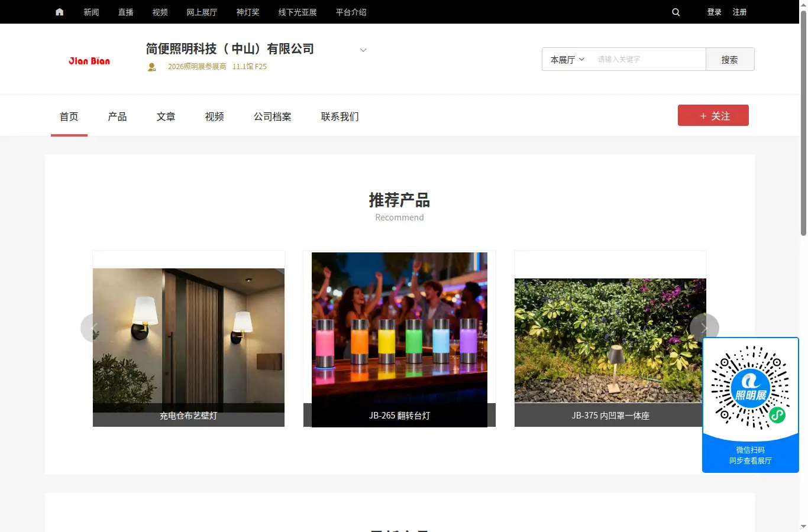Open 平台介绍 in the top navigation
Image resolution: width=808 pixels, height=532 pixels.
coord(351,12)
